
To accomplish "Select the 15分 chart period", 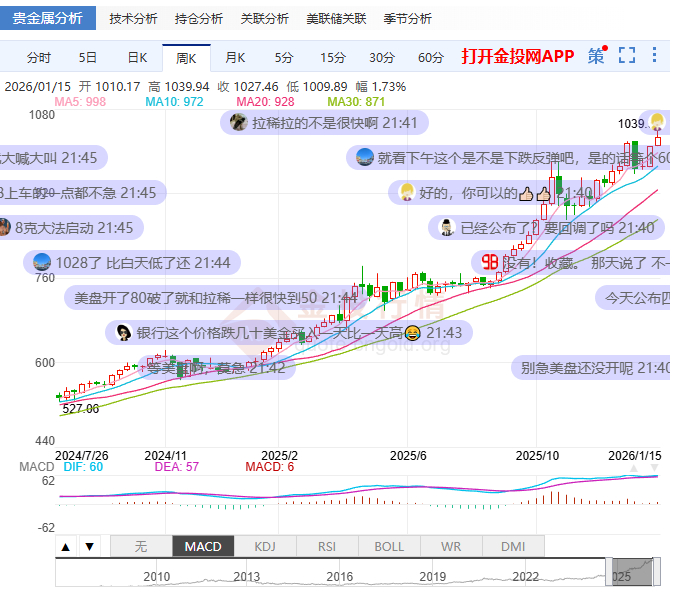I will click(333, 58).
